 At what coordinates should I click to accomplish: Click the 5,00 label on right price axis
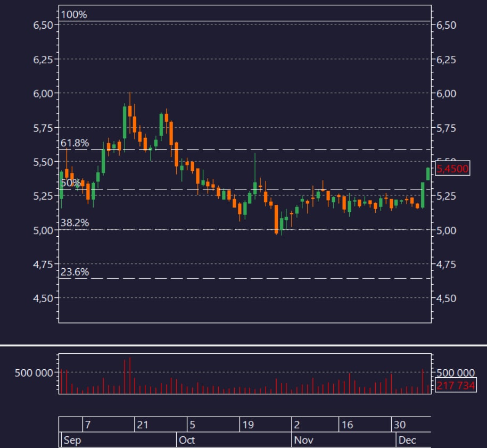(x=447, y=231)
